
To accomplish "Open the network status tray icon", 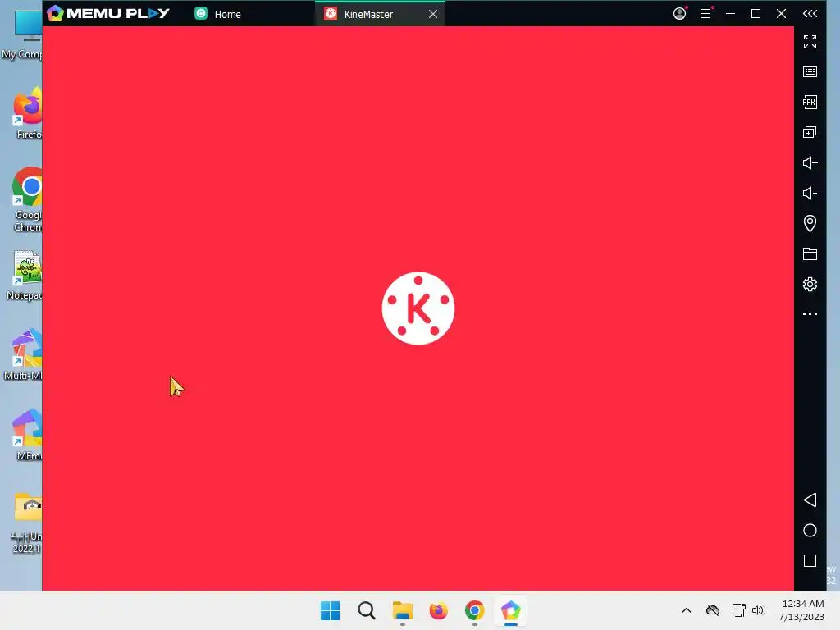I will (739, 610).
